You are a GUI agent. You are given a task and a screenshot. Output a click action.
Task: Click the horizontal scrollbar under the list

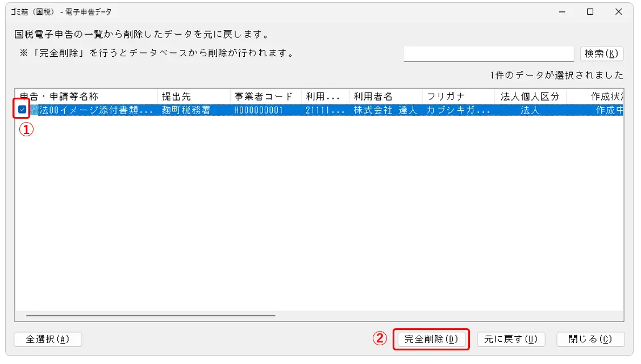[151, 315]
